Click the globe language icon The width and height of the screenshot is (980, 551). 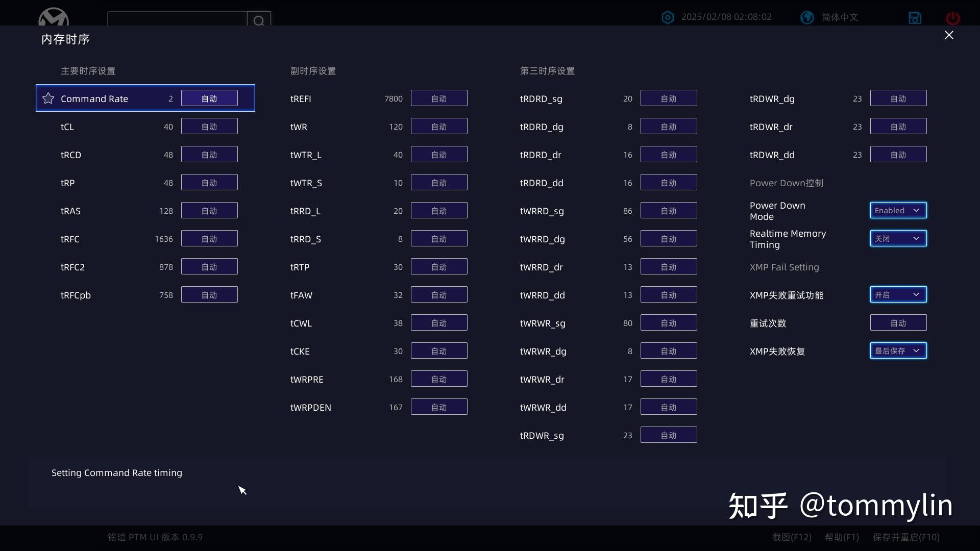[x=807, y=17]
